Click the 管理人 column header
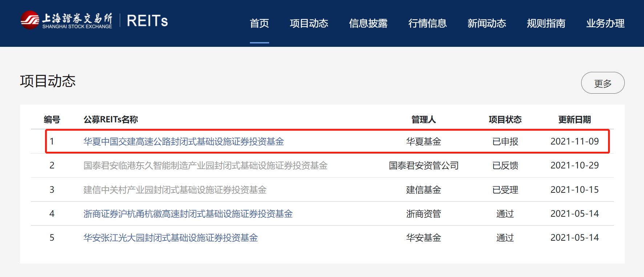Image resolution: width=644 pixels, height=277 pixels. tap(424, 119)
